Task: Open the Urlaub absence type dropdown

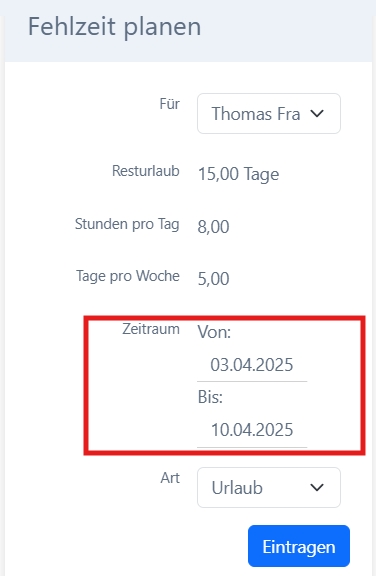Action: [269, 487]
